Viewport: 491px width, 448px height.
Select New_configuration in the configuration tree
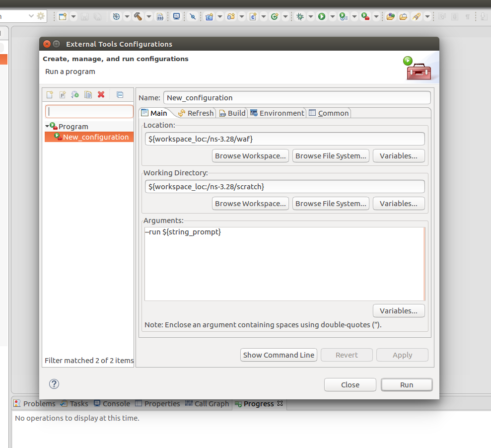pos(95,137)
